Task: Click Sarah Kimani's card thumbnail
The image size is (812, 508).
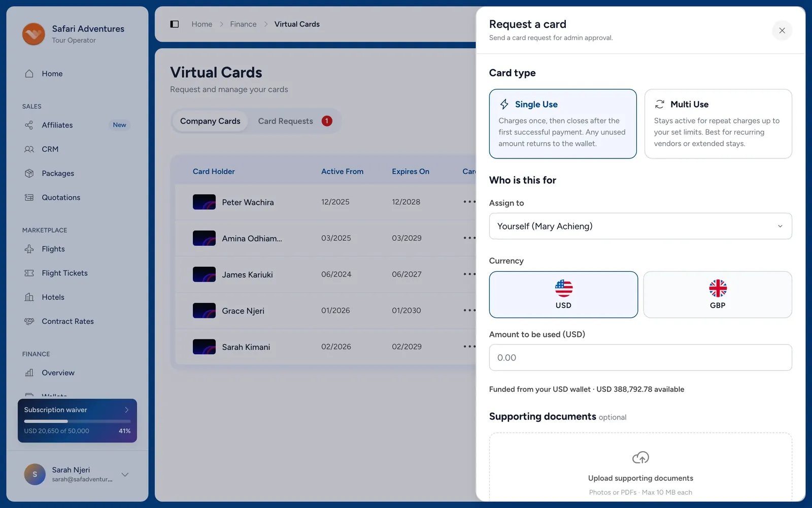Action: pyautogui.click(x=204, y=347)
